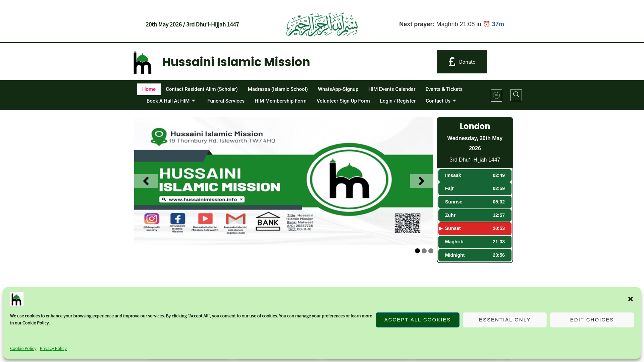This screenshot has width=644, height=362.
Task: Expand the Book A Hall At HIM dropdown arrow
Action: [x=193, y=101]
